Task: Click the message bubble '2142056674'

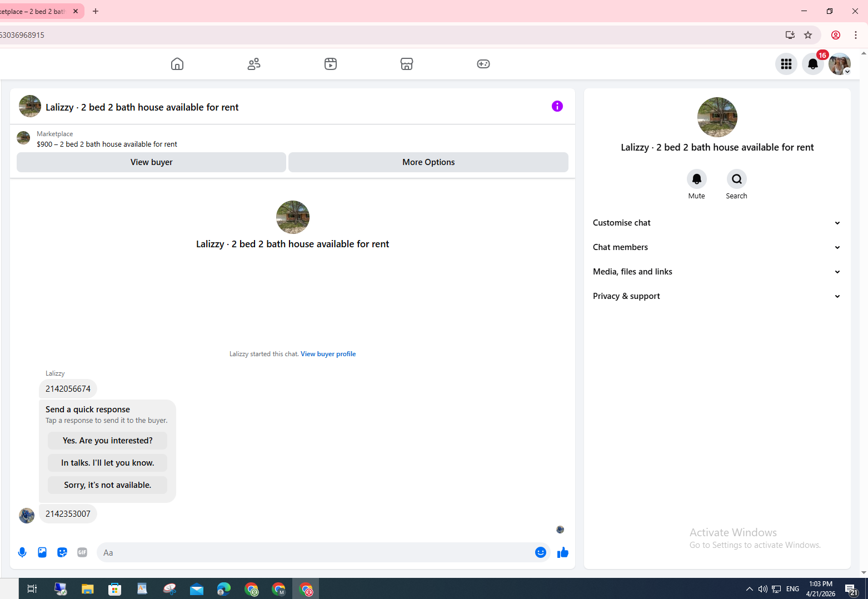Action: click(68, 389)
